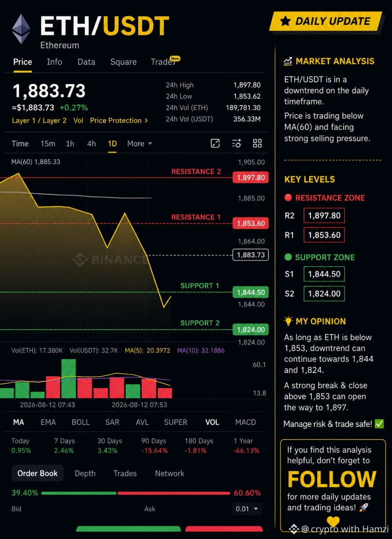Click the star in Daily Update badge

(285, 21)
